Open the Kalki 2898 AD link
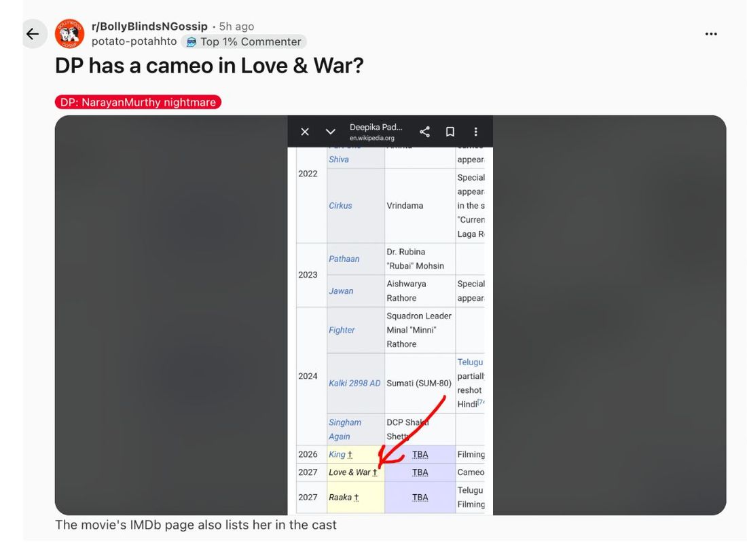Screen dimensions: 747x560 click(354, 384)
